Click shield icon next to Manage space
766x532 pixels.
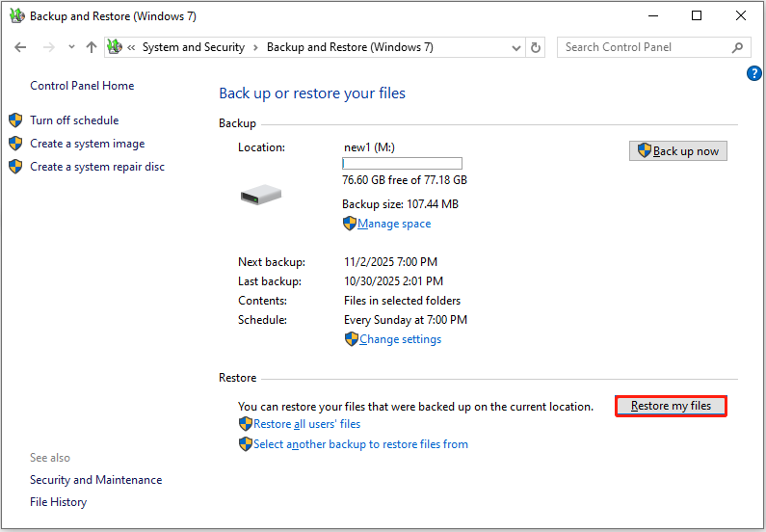pyautogui.click(x=350, y=224)
